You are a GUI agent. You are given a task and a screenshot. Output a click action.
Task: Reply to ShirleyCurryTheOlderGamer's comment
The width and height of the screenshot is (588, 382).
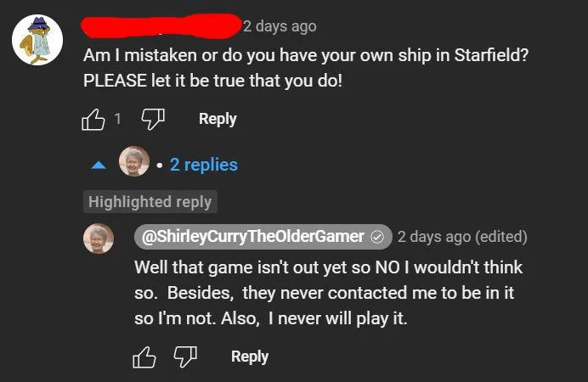[x=250, y=357]
